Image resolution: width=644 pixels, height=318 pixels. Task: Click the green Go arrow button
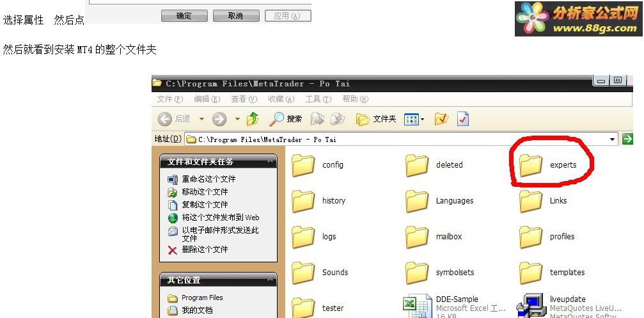pos(627,139)
